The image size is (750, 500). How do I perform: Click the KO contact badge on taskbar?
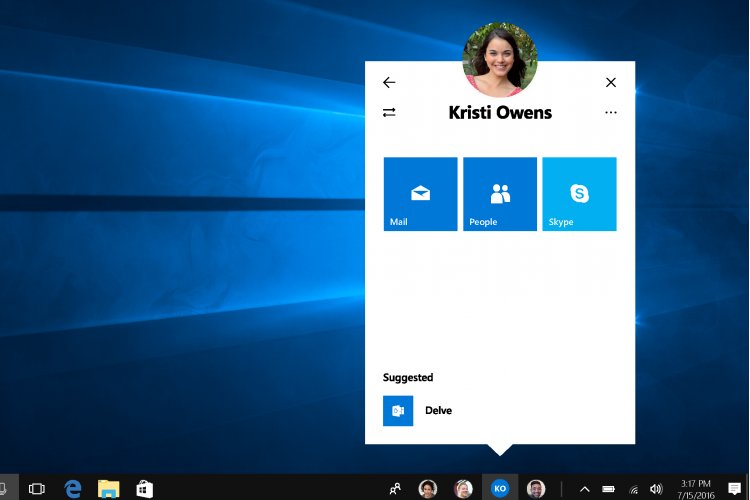500,489
